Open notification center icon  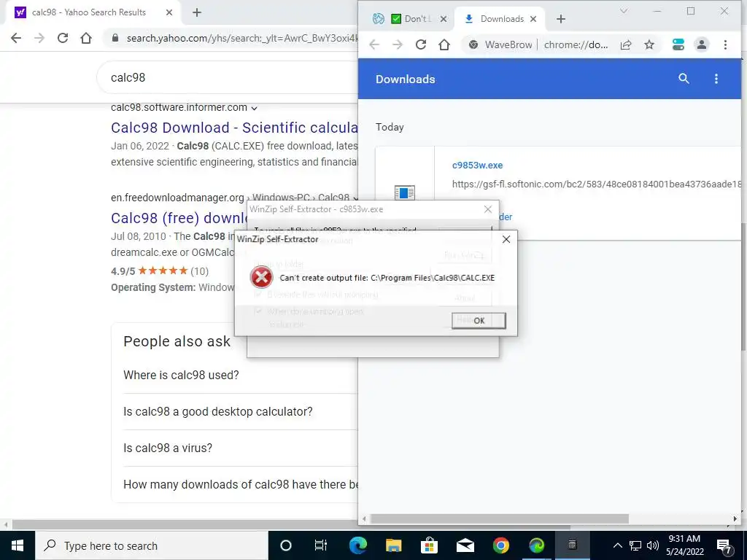724,545
